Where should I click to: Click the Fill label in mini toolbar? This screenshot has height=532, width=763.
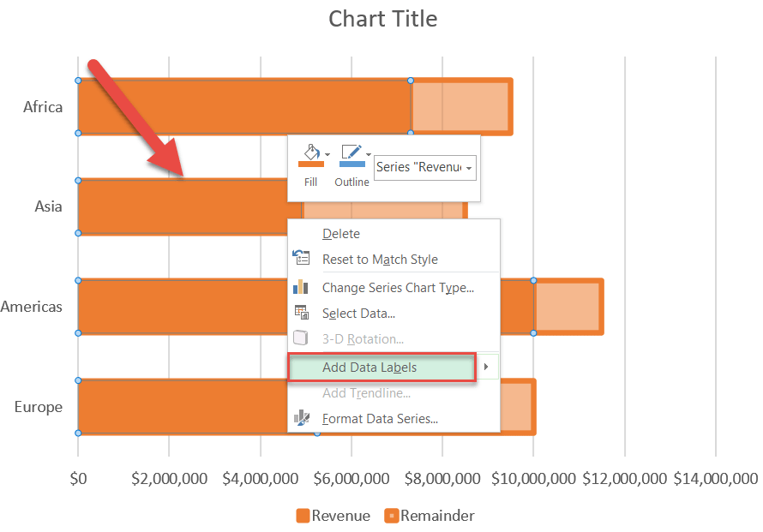[310, 182]
